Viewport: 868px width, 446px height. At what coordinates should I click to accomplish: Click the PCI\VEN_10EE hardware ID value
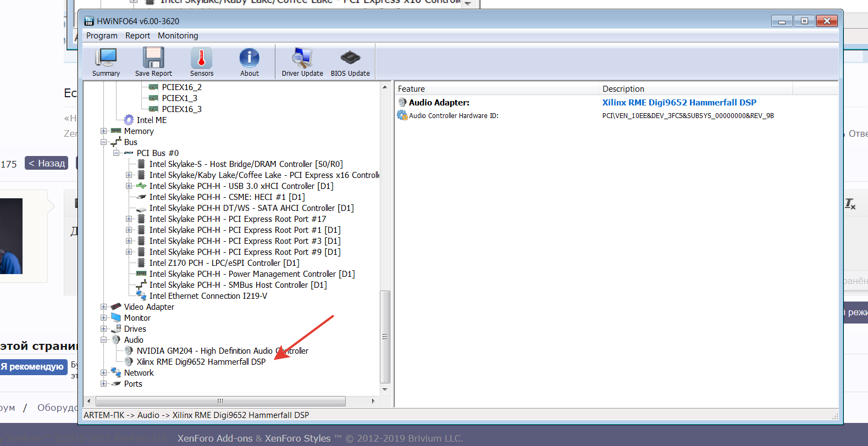688,115
